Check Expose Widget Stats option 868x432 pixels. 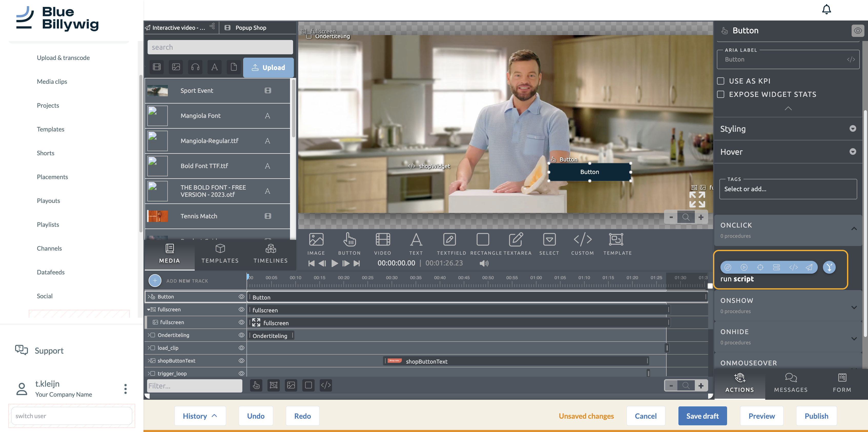(721, 94)
